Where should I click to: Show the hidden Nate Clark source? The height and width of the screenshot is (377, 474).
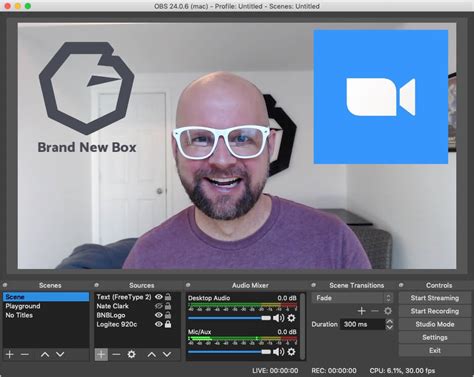tap(159, 306)
